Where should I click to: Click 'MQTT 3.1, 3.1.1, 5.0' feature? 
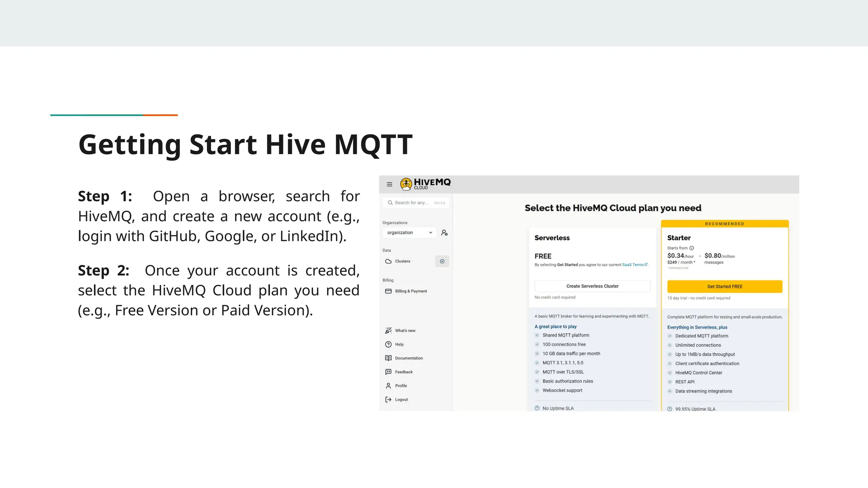click(563, 363)
